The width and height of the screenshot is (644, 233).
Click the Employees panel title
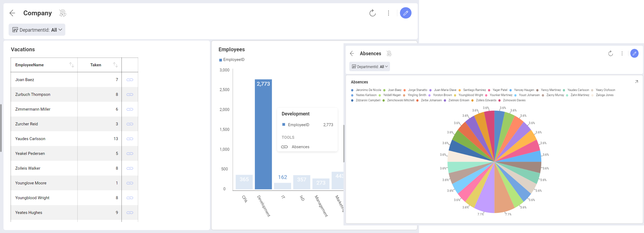click(x=232, y=49)
